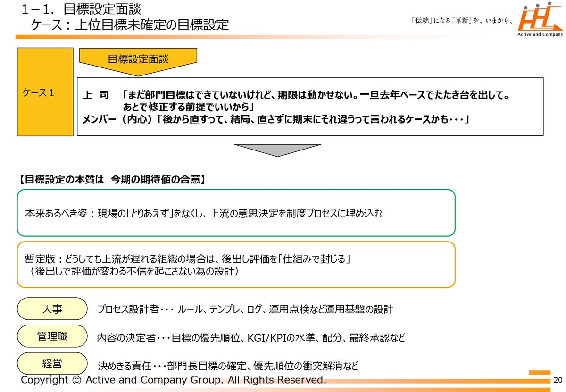Select the 管理職 rounded label
The height and width of the screenshot is (392, 566).
(52, 336)
